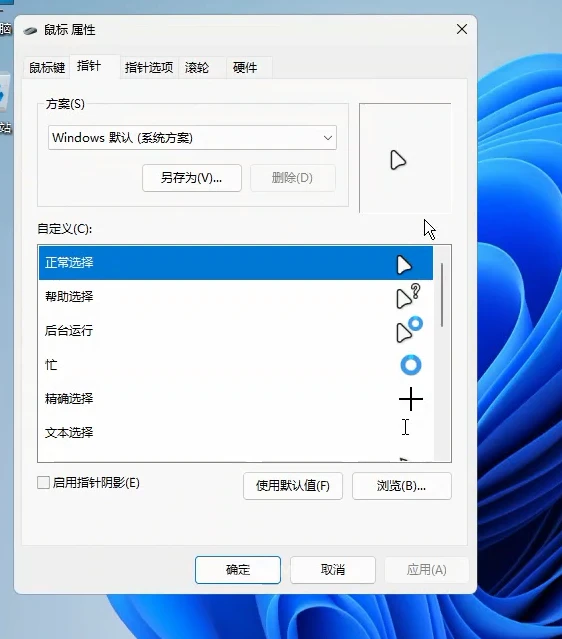
Task: Click the 另存为(V)... button
Action: click(192, 178)
